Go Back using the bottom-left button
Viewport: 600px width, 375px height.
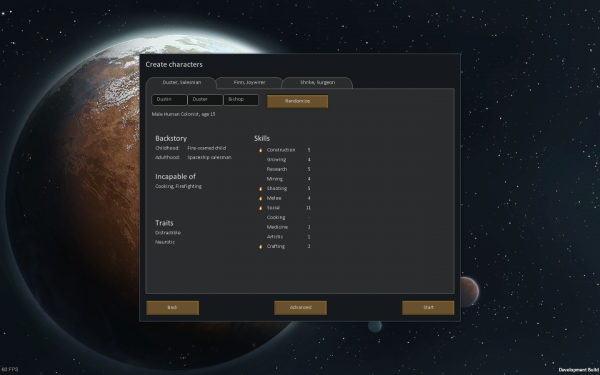pos(172,308)
